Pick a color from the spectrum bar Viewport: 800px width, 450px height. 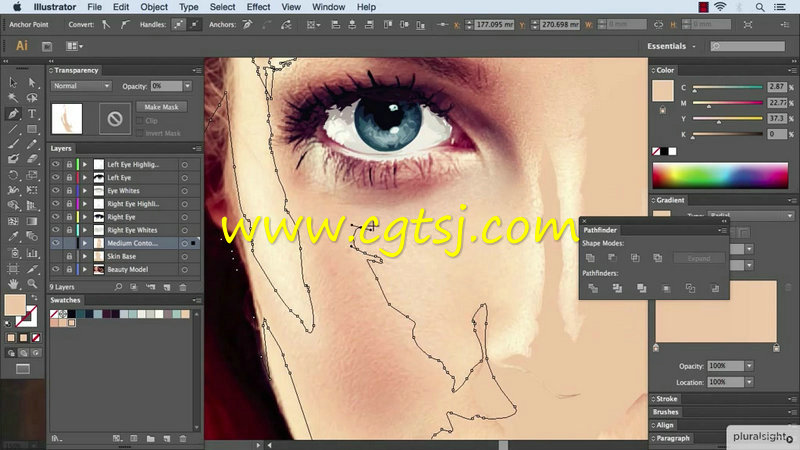click(x=720, y=176)
